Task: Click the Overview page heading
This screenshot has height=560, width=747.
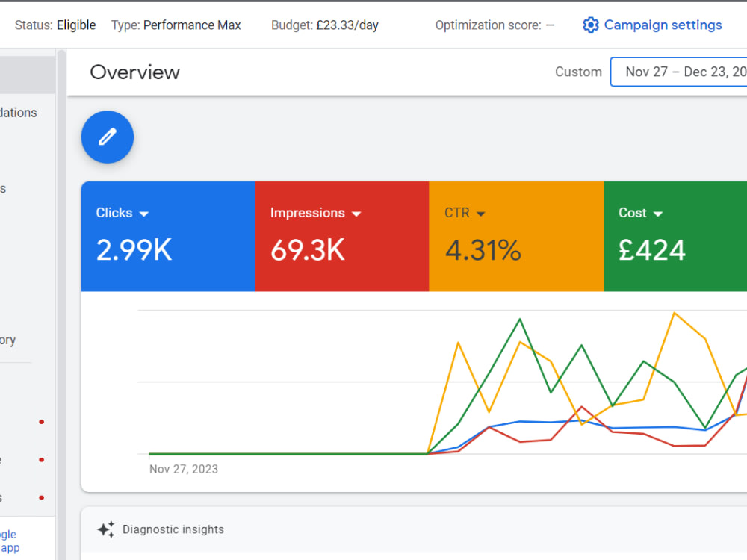Action: click(134, 72)
